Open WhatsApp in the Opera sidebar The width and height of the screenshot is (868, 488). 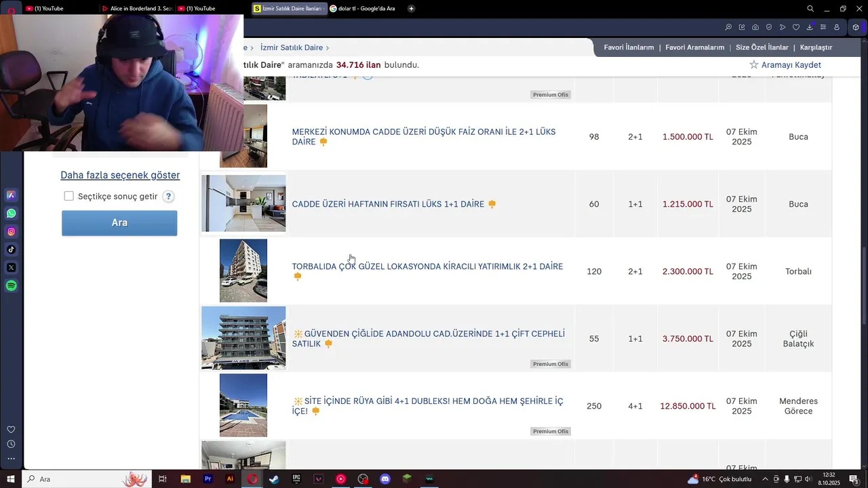pos(11,213)
